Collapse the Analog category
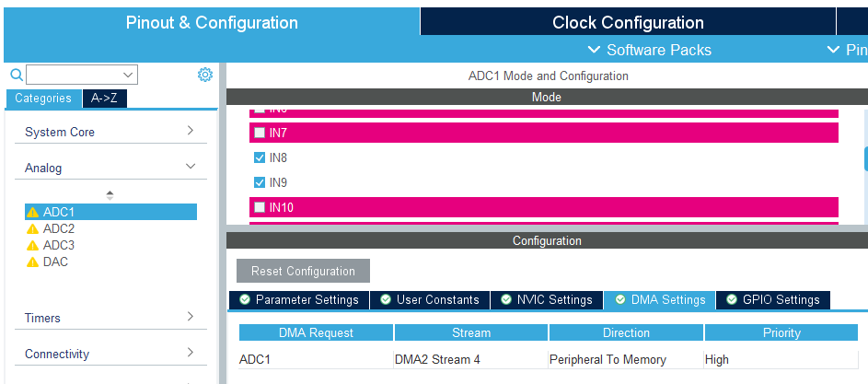The image size is (868, 384). click(110, 168)
